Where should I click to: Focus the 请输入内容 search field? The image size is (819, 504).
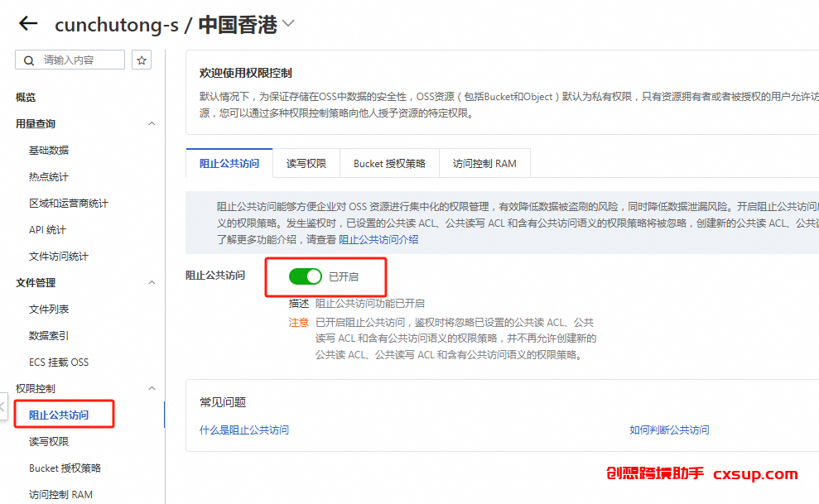click(x=70, y=60)
